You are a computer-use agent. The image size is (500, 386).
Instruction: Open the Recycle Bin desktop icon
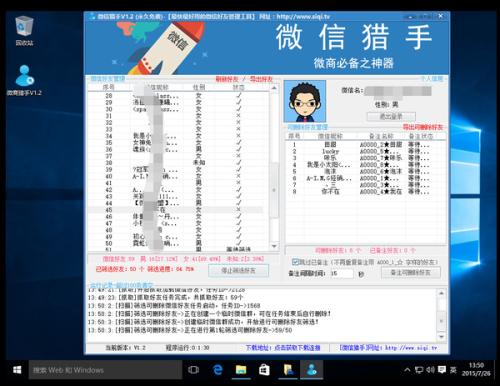click(24, 30)
